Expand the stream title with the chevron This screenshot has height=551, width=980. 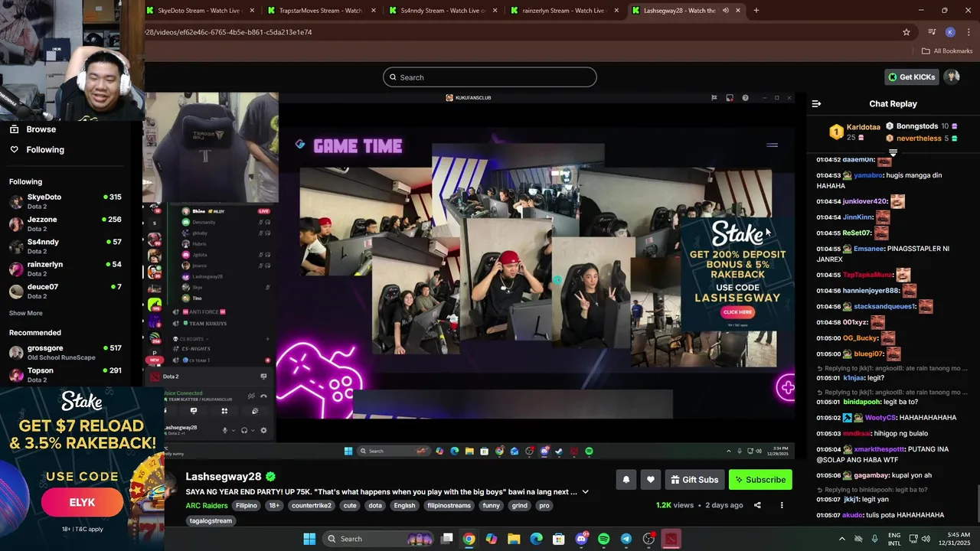[586, 492]
